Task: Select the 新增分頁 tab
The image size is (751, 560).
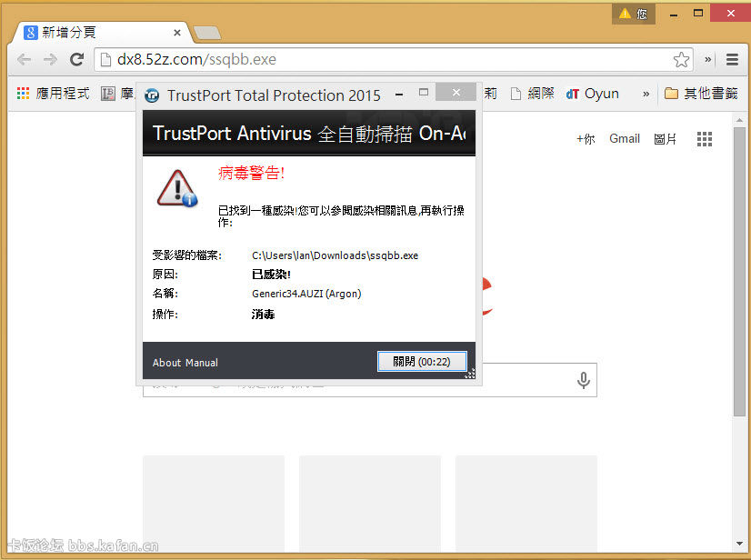Action: [x=98, y=33]
